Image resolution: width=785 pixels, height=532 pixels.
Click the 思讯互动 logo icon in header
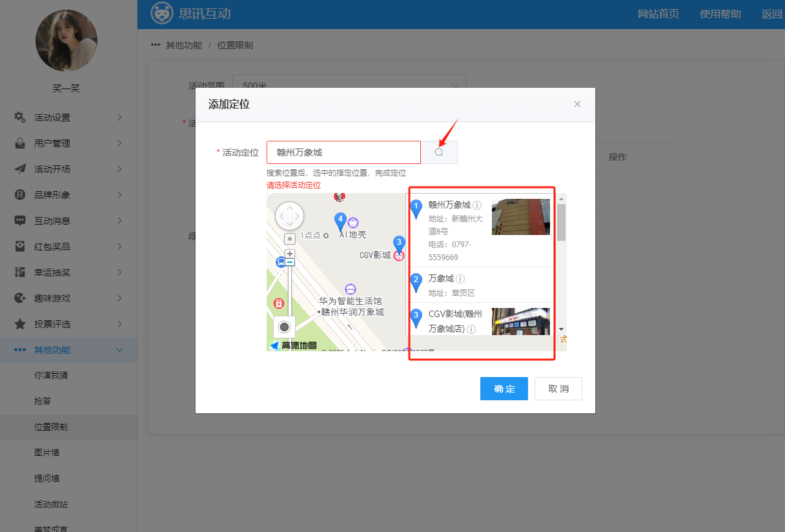point(161,14)
